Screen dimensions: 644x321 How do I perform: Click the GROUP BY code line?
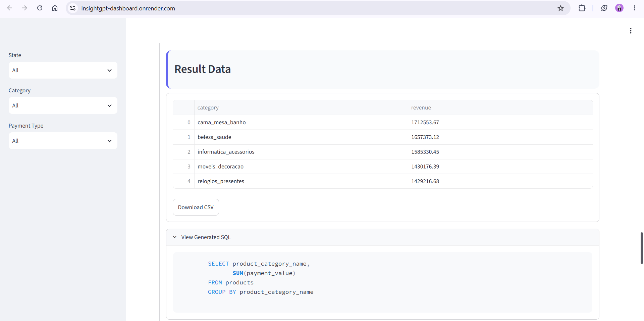pyautogui.click(x=261, y=292)
